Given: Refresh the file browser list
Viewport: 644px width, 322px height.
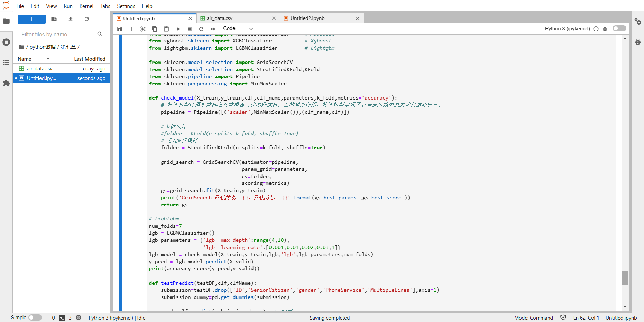Looking at the screenshot, I should coord(87,19).
